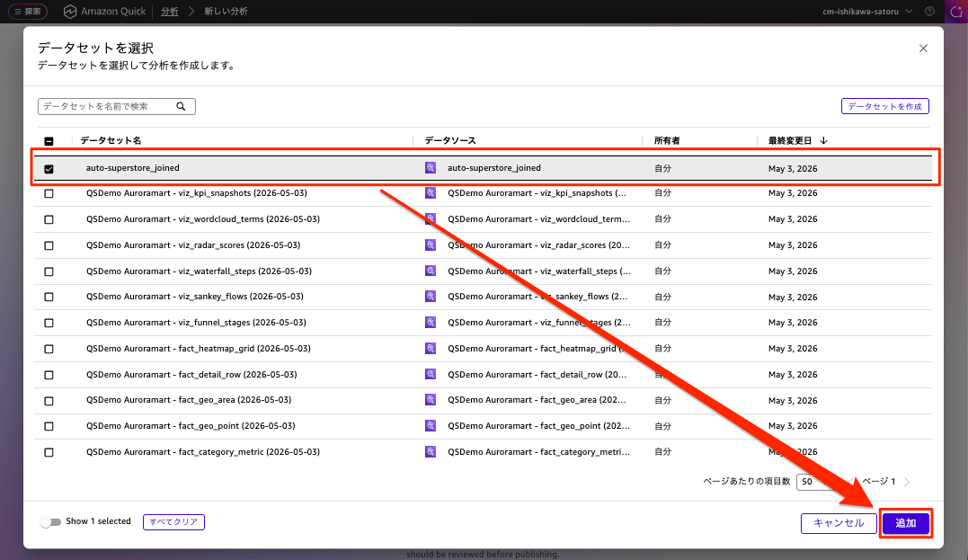Click QSDemo Auroramart - fact_geo_point (2026-05-03) name

click(x=191, y=426)
